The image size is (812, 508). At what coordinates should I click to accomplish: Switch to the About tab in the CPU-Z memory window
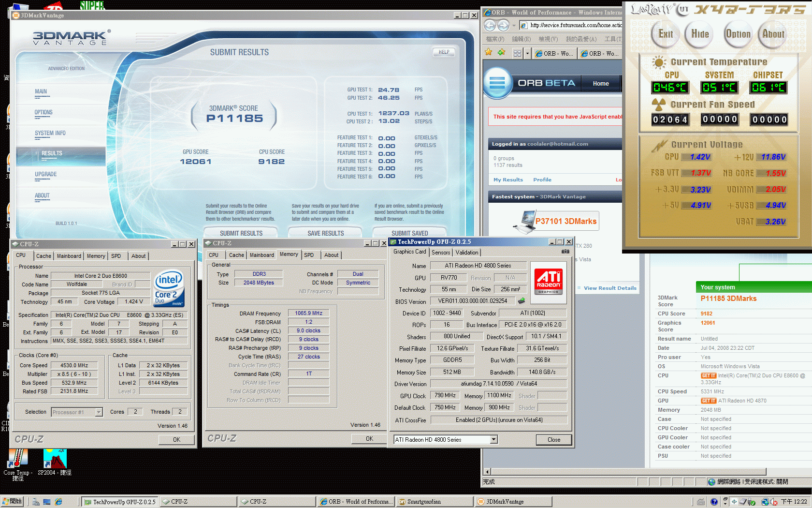click(x=331, y=255)
